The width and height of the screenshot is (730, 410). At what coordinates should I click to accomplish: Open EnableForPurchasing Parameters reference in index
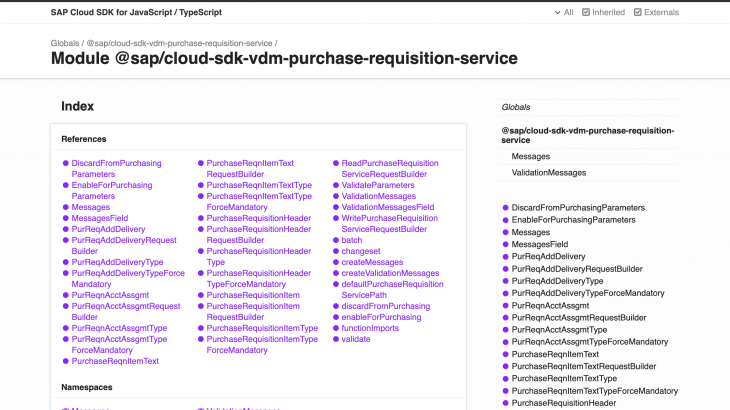(x=112, y=190)
